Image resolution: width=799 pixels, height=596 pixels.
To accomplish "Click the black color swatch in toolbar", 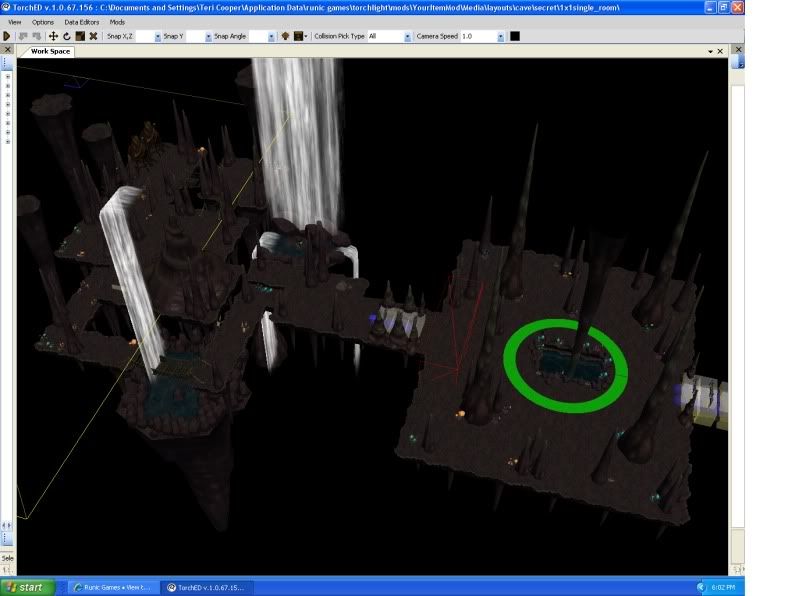I will [515, 36].
